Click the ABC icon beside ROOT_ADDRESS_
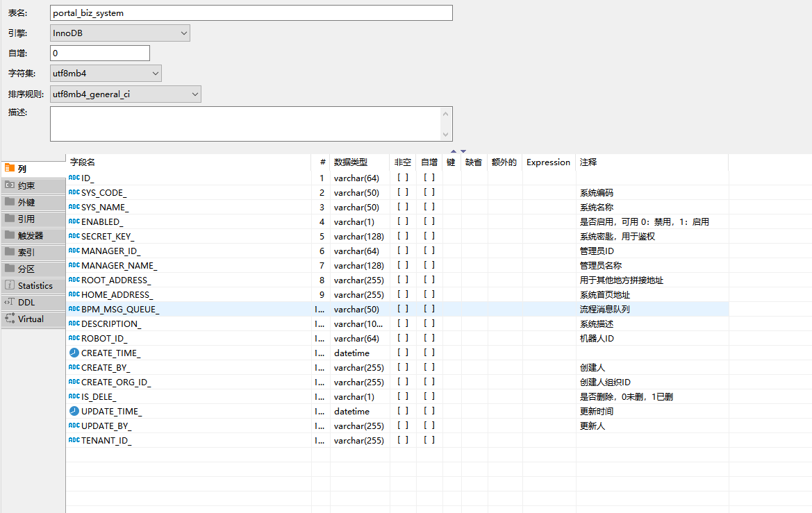The width and height of the screenshot is (812, 513). click(x=74, y=280)
